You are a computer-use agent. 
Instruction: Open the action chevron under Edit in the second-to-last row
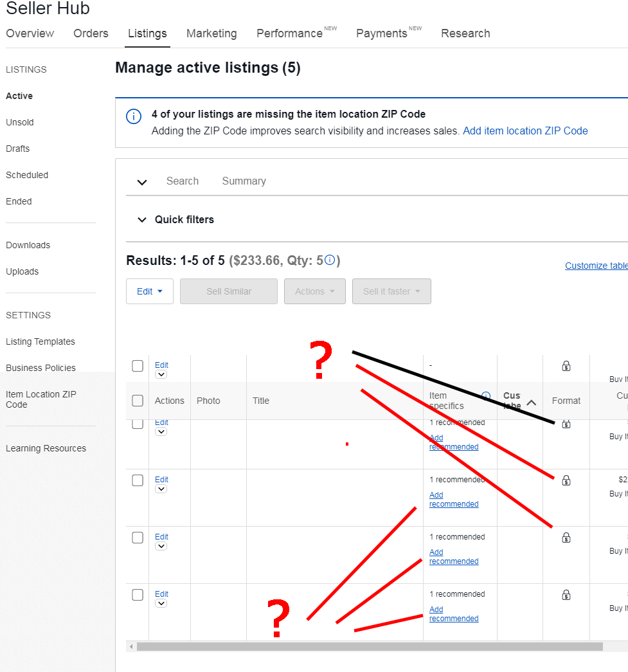161,546
